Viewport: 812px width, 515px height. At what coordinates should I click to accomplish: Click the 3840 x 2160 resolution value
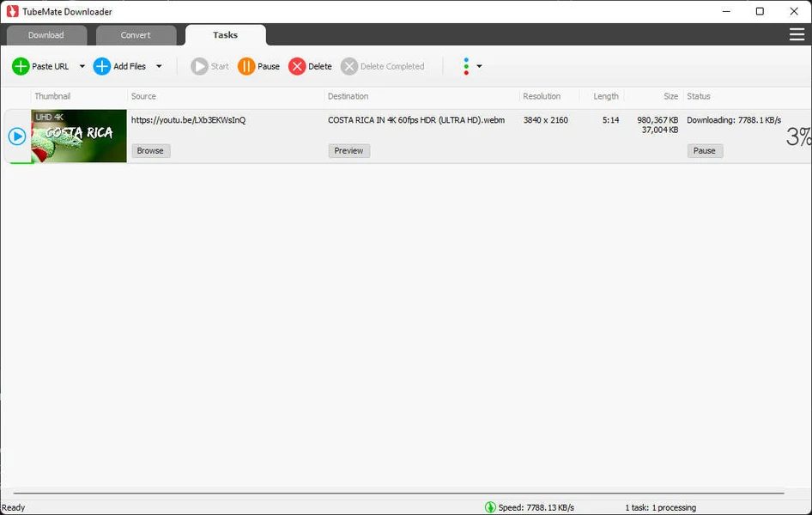[x=545, y=120]
